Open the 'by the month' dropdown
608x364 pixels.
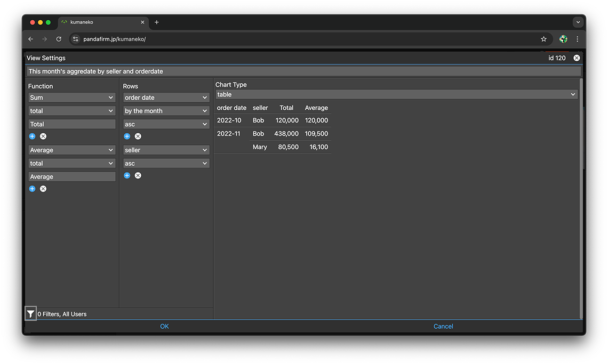pyautogui.click(x=166, y=111)
